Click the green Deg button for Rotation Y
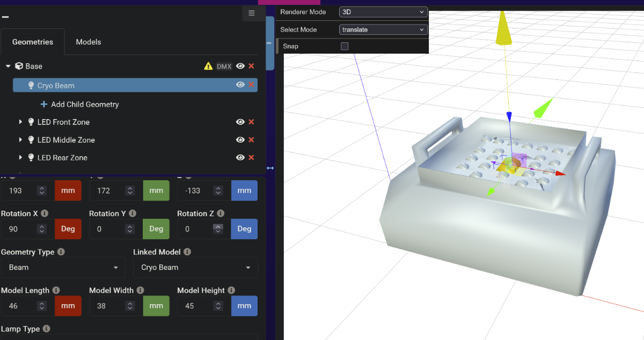 click(156, 229)
